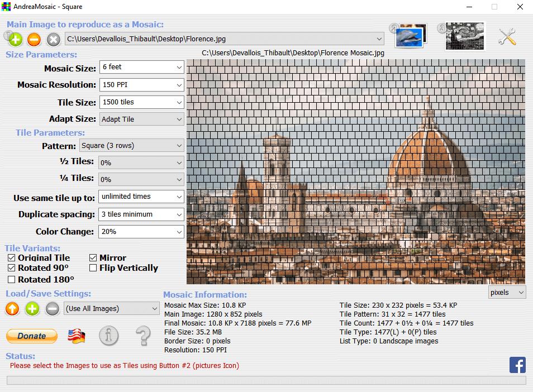Click the create mosaic starry night icon
Image resolution: width=533 pixels, height=392 pixels.
tap(465, 36)
